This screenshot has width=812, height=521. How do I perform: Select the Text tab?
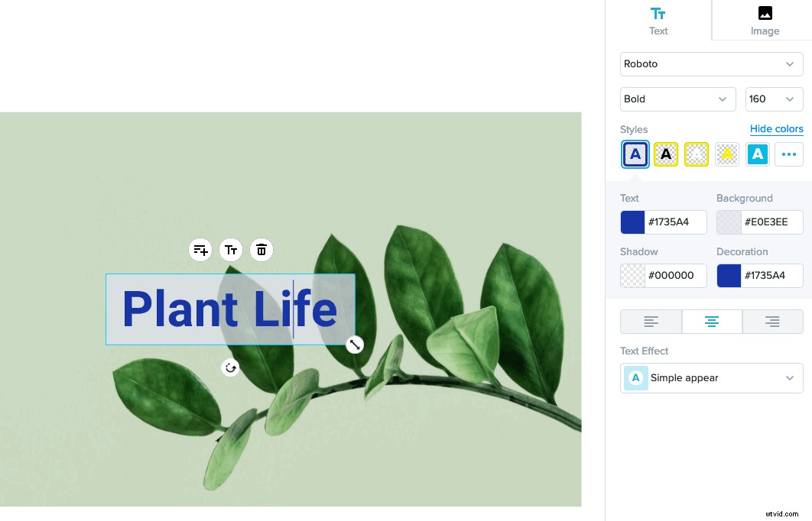tap(658, 21)
